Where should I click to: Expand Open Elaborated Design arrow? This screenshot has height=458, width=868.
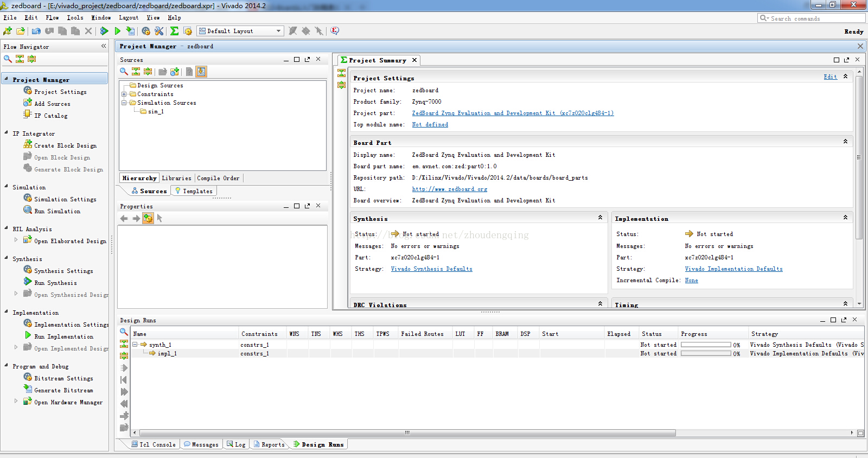coord(16,239)
